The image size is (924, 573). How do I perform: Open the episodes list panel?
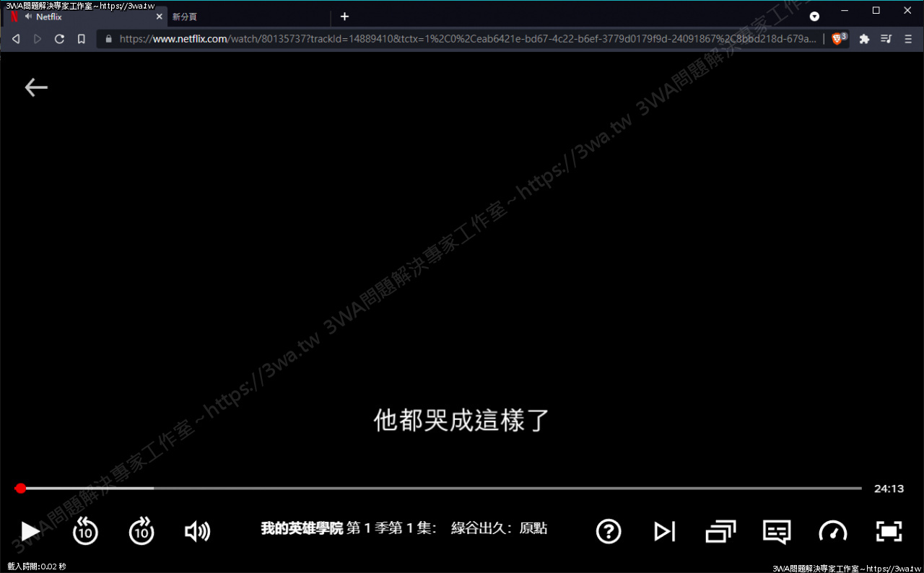coord(720,532)
